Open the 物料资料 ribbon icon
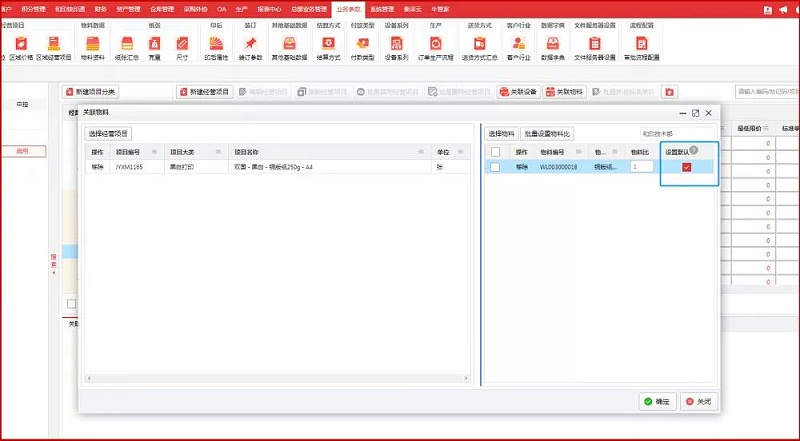This screenshot has height=441, width=800. [x=92, y=46]
